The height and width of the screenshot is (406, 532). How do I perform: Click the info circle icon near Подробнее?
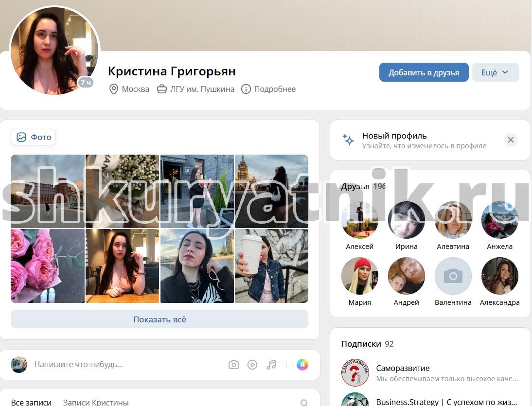coord(246,89)
